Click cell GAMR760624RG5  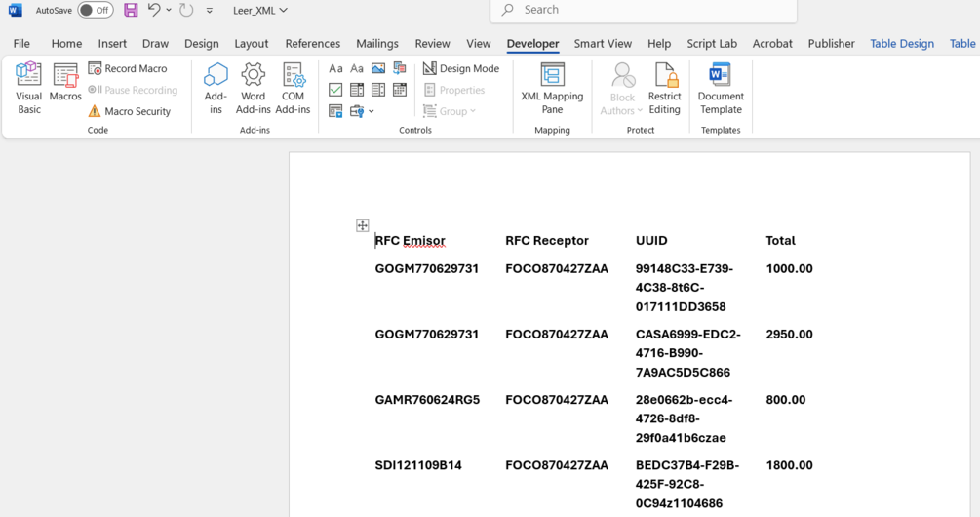coord(427,400)
